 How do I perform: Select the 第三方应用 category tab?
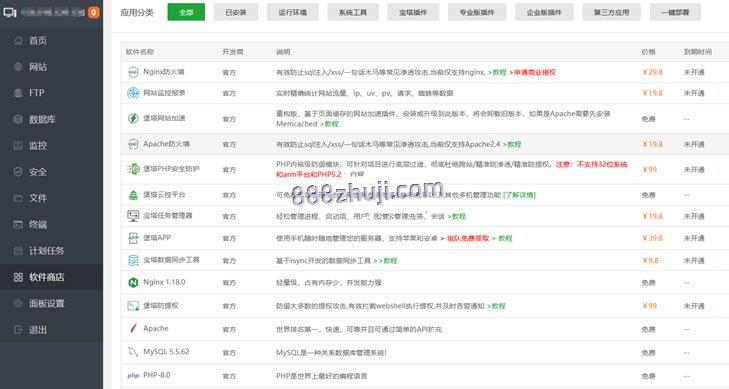coord(611,13)
